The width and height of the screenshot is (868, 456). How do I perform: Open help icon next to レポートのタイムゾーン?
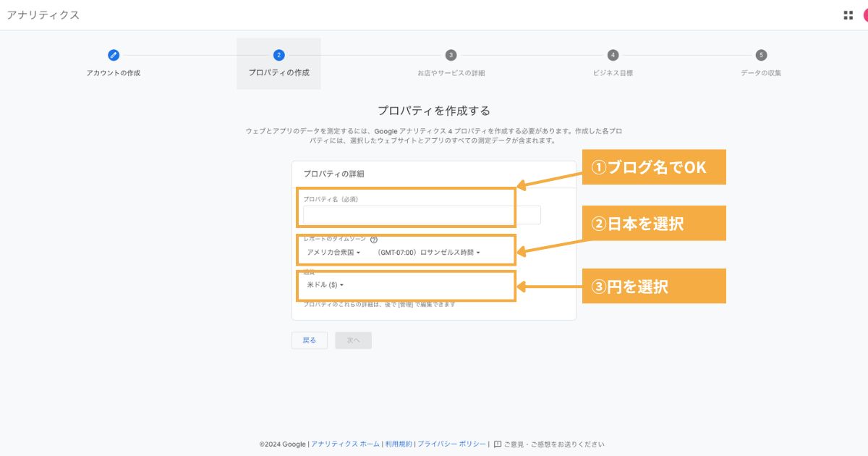click(374, 240)
